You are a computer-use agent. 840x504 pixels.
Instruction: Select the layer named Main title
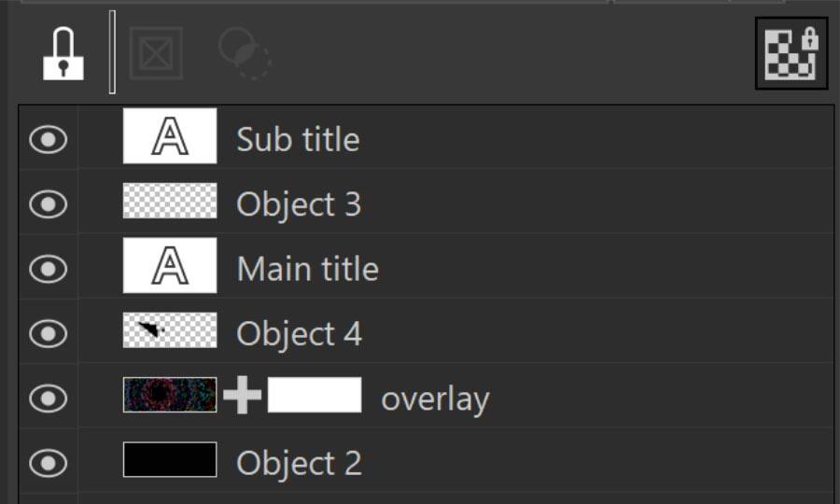(308, 269)
